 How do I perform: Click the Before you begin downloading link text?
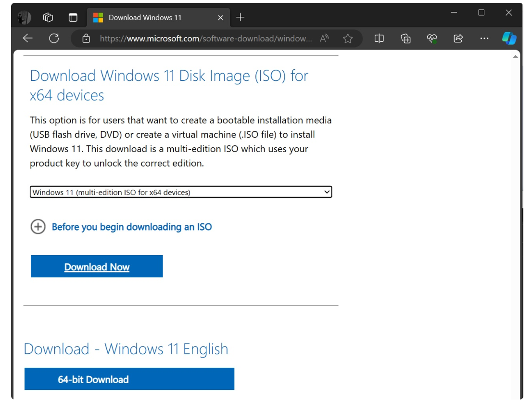pos(132,227)
